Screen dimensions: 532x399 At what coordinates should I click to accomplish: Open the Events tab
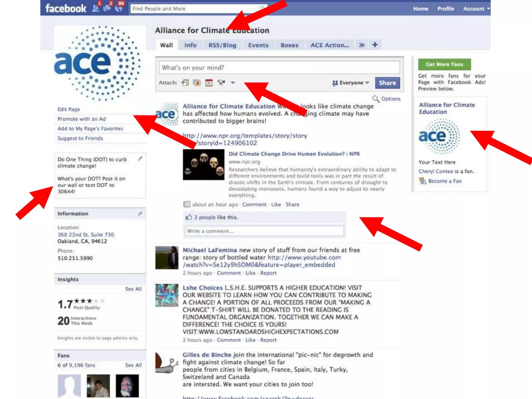tap(258, 45)
